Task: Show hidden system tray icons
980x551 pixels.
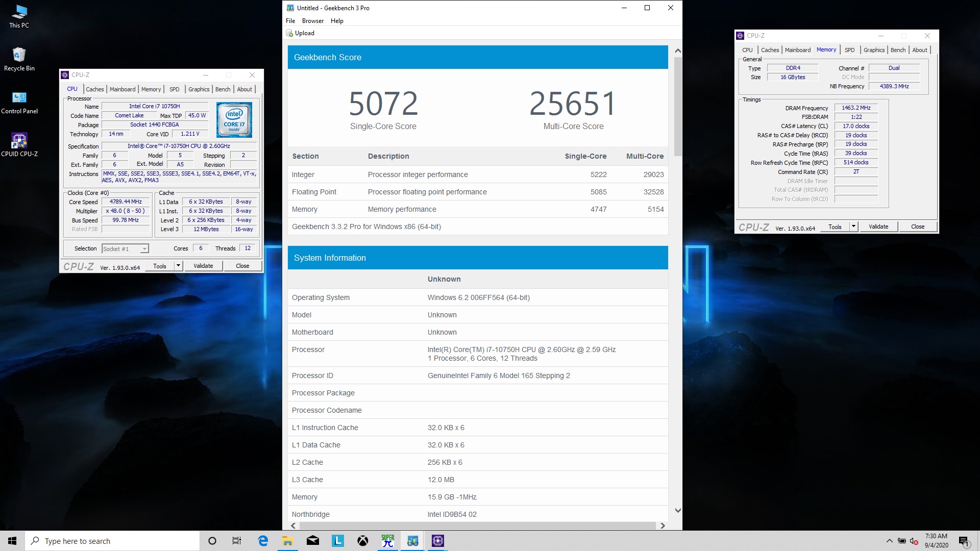Action: [889, 541]
